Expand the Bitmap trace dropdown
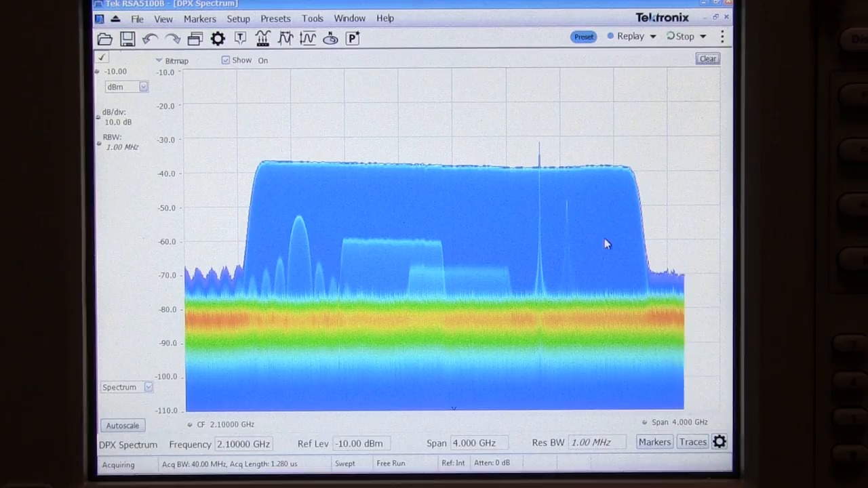Screen dimensions: 868x488 159,60
